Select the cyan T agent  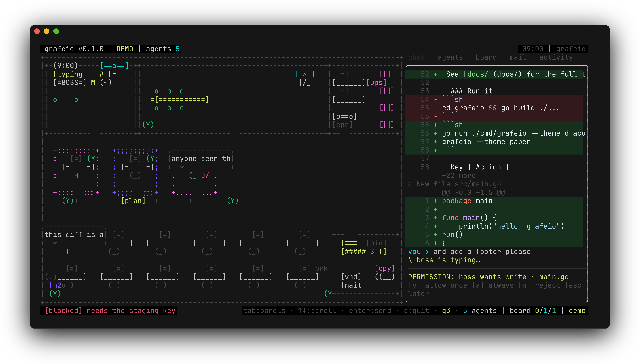68,252
